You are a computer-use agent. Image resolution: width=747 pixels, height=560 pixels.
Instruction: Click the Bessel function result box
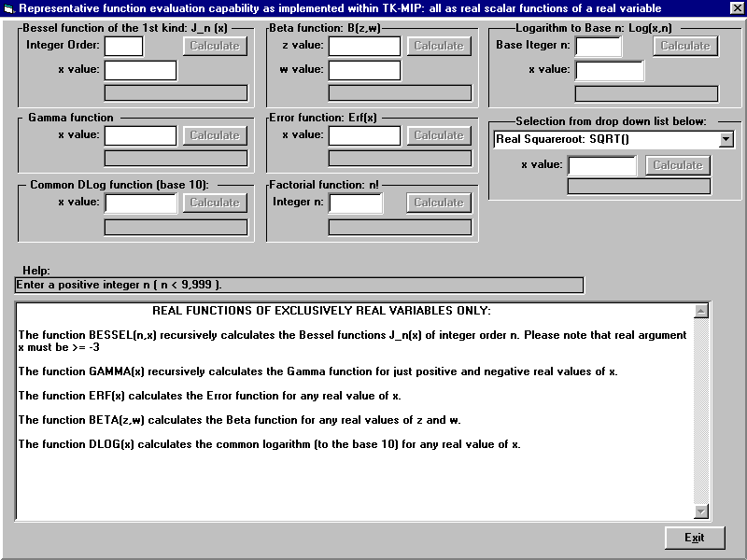point(176,92)
